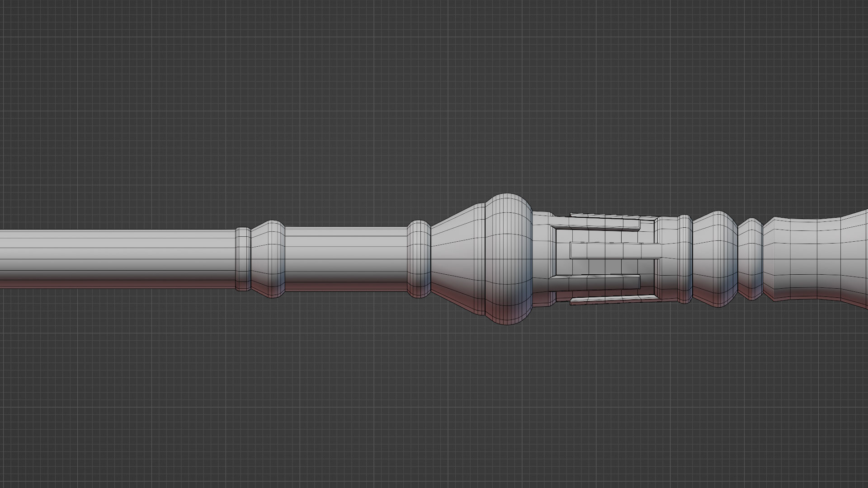
Task: Click the thin ring right of the recessed section
Action: (684, 258)
